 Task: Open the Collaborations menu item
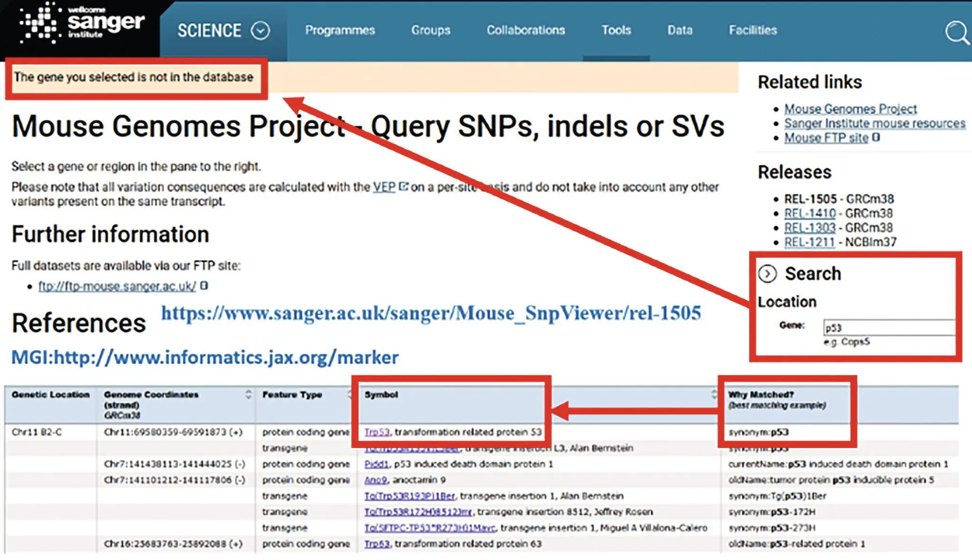point(526,30)
